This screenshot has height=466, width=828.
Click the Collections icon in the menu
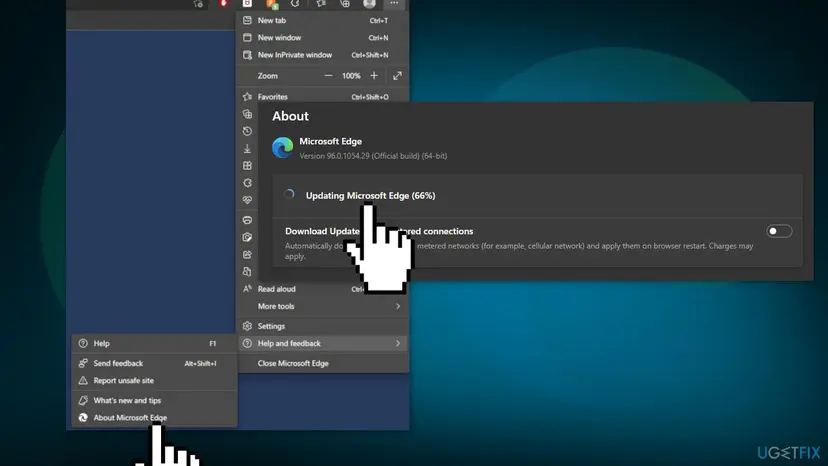point(247,114)
